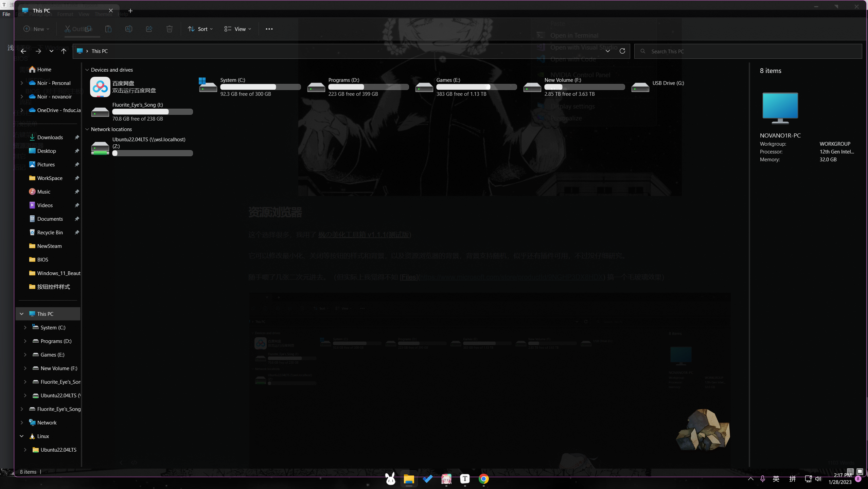Open Google Chrome from the taskbar
The width and height of the screenshot is (868, 489).
[x=483, y=479]
